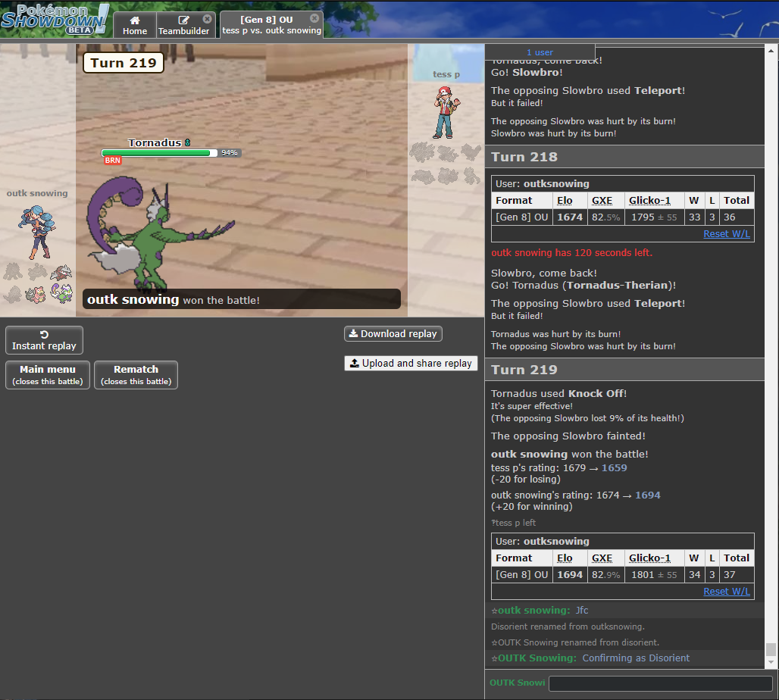The image size is (779, 700).
Task: Click outk snowing's trainer avatar sprite
Action: tap(38, 233)
